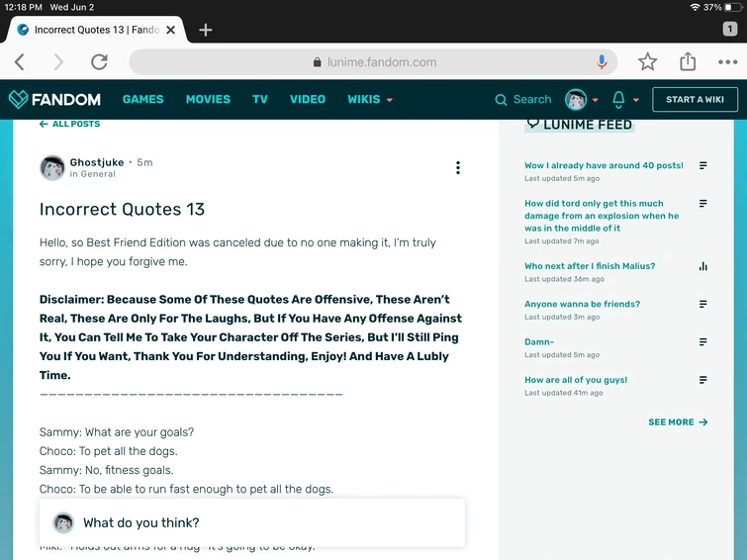Click text-post icon beside 'Anyone wanna be friends?'
The width and height of the screenshot is (747, 560).
click(x=702, y=304)
